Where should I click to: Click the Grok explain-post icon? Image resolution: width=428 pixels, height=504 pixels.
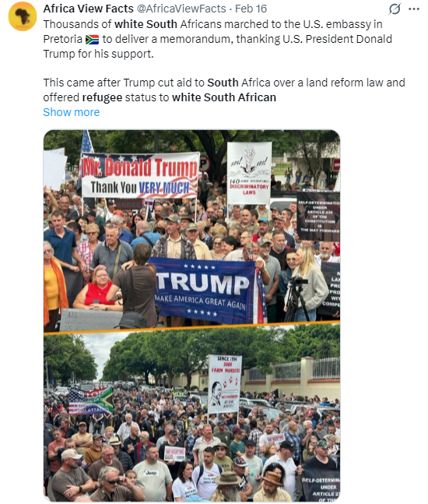point(395,9)
